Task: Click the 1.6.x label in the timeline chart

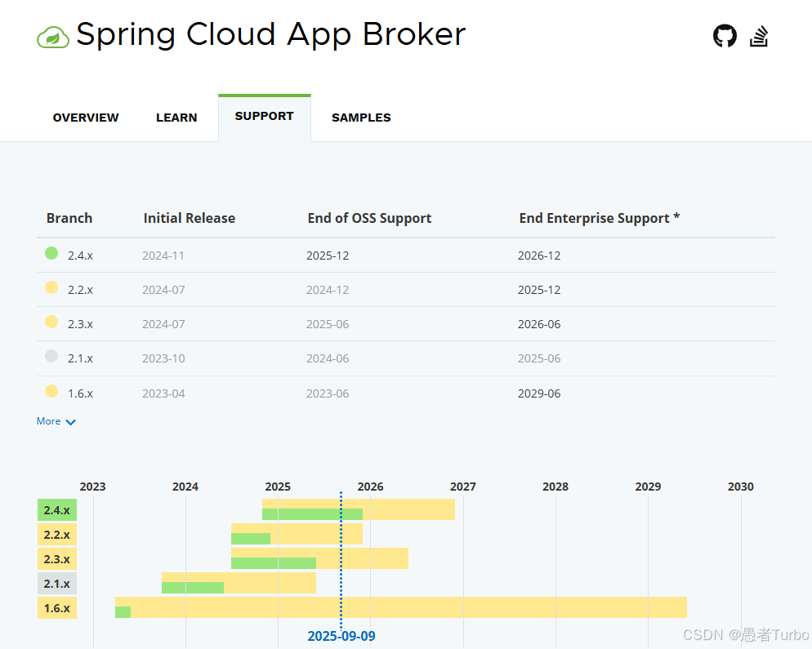Action: [57, 607]
